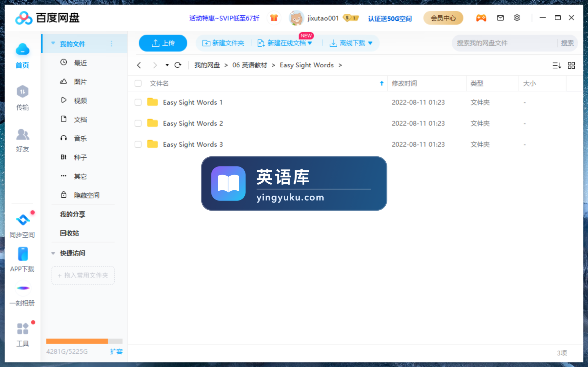Image resolution: width=588 pixels, height=367 pixels.
Task: Open 一刻相册 album
Action: pos(22,294)
